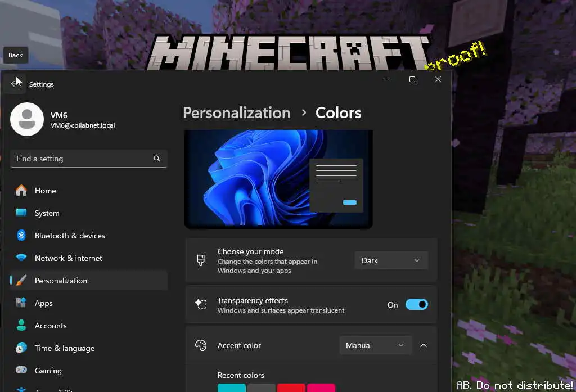Click the VM6@collabnet.local account email
The width and height of the screenshot is (576, 392).
83,125
